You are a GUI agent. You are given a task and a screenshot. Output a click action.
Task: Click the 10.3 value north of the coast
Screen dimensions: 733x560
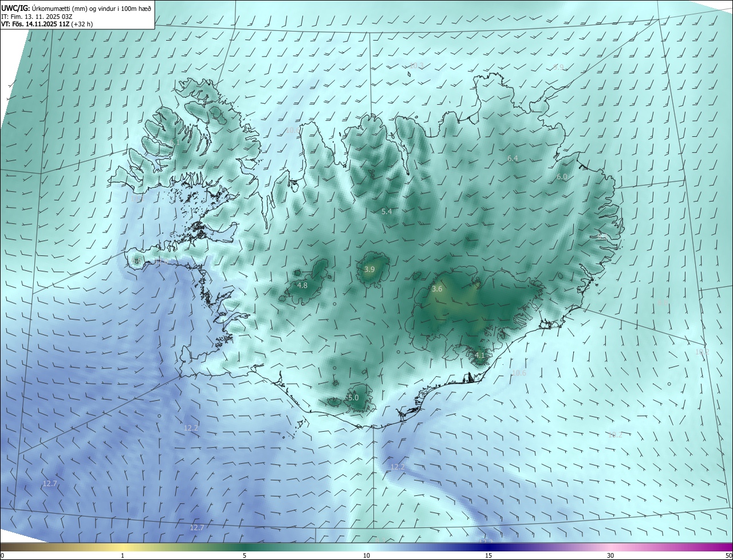[x=416, y=66]
